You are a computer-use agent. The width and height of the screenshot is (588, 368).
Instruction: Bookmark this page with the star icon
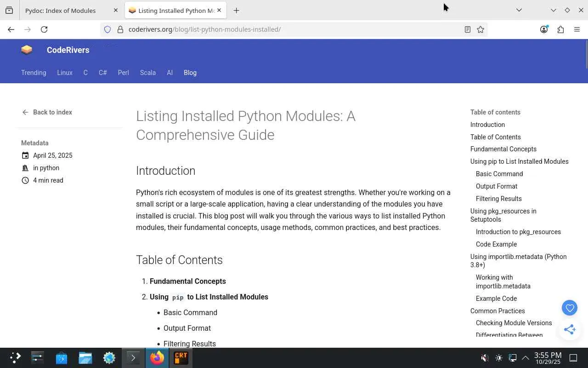(x=481, y=29)
